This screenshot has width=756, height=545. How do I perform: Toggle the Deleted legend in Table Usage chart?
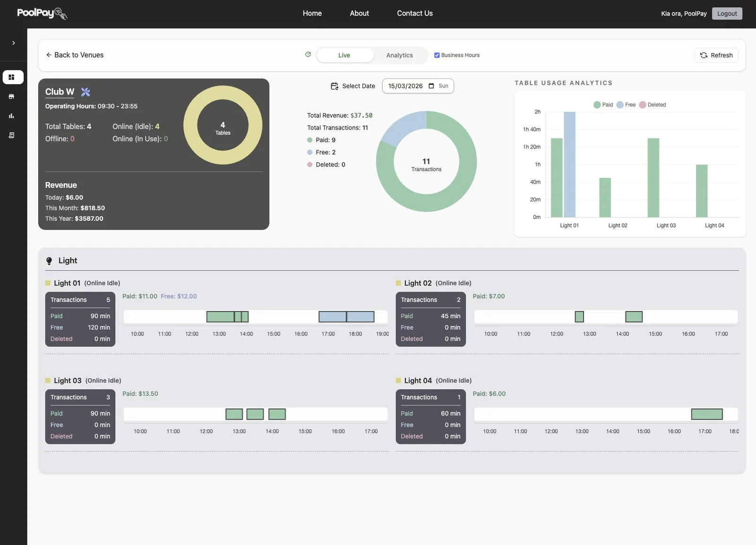point(653,105)
